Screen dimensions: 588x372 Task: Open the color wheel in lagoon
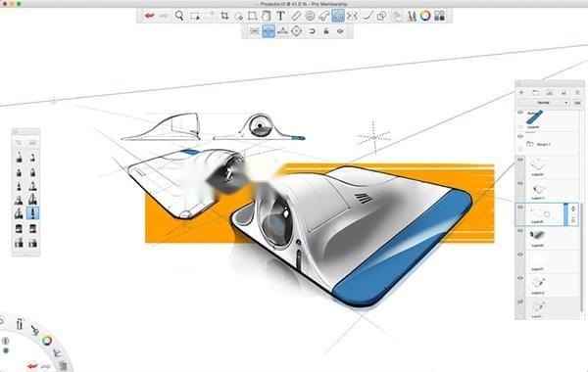pyautogui.click(x=46, y=341)
